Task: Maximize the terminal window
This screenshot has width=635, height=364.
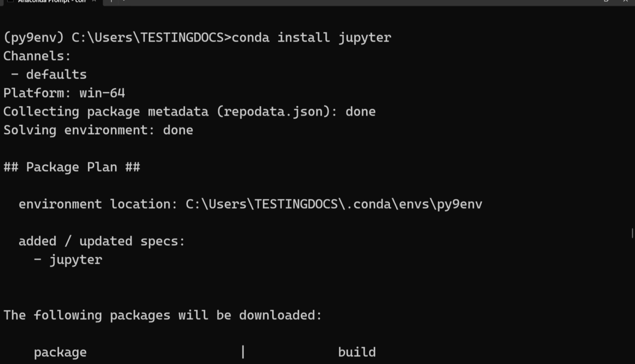Action: pos(607,1)
